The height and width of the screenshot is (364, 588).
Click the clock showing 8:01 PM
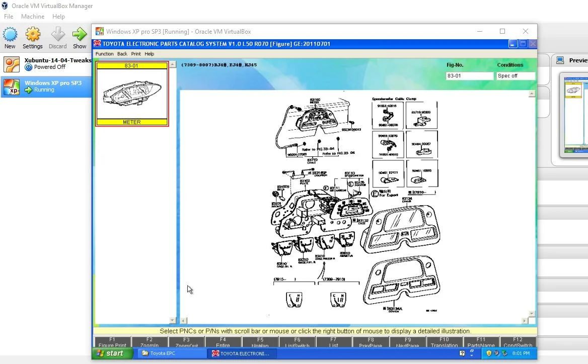click(521, 353)
